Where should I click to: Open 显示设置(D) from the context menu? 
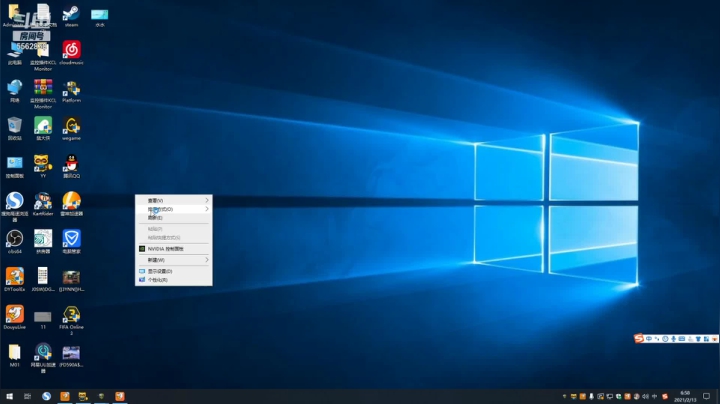click(x=174, y=271)
